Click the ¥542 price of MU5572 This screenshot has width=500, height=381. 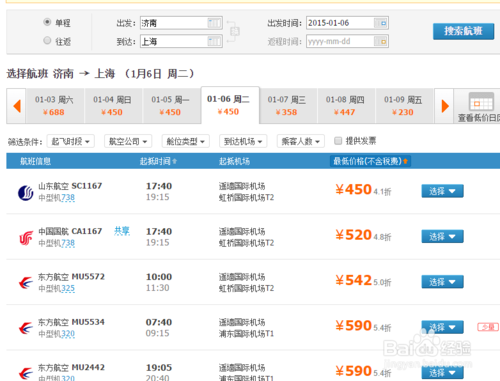(353, 280)
